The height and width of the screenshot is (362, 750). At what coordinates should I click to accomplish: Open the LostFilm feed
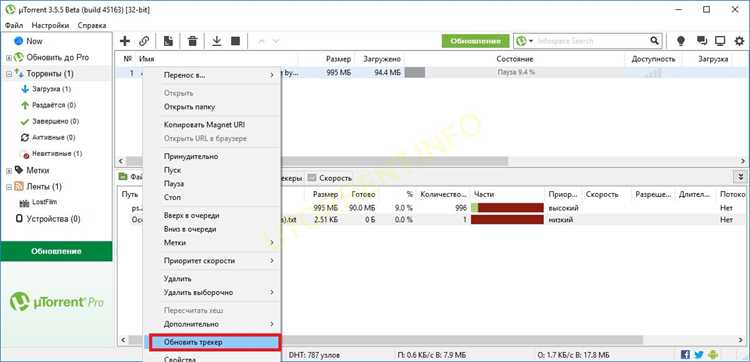pos(44,202)
